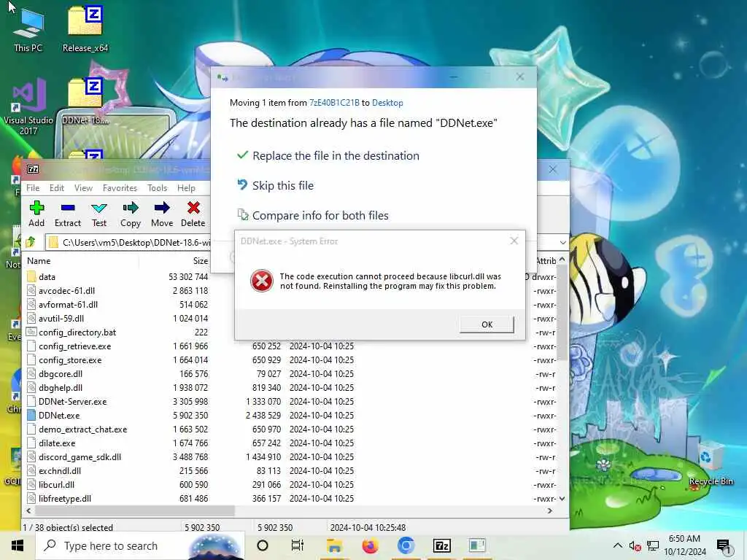Open the This PC desktop icon
This screenshot has width=747, height=560.
click(28, 29)
